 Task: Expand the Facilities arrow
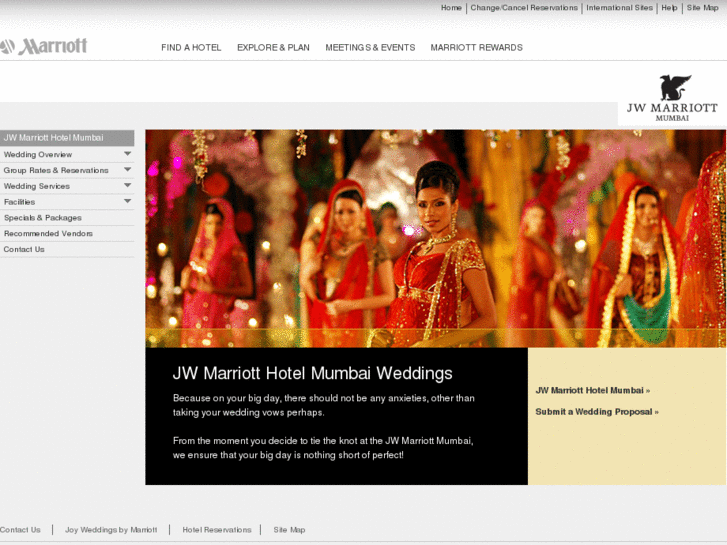pyautogui.click(x=128, y=201)
